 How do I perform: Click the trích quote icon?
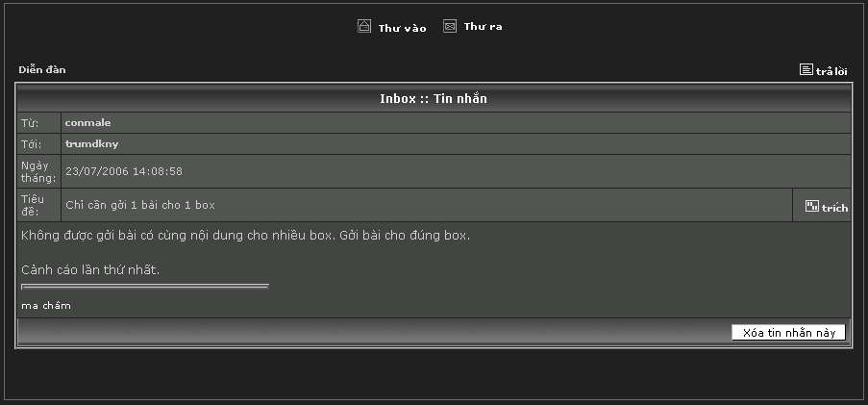click(812, 206)
